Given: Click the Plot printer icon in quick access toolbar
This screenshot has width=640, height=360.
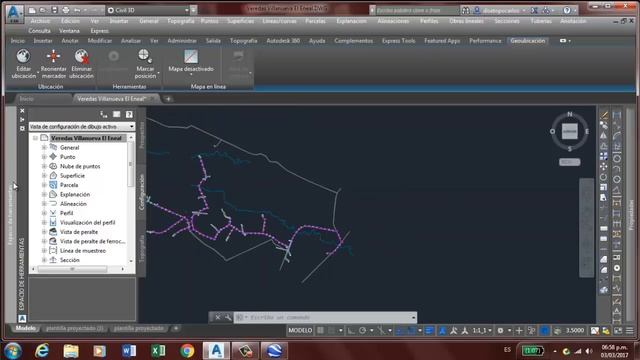Looking at the screenshot, I should pyautogui.click(x=65, y=10).
